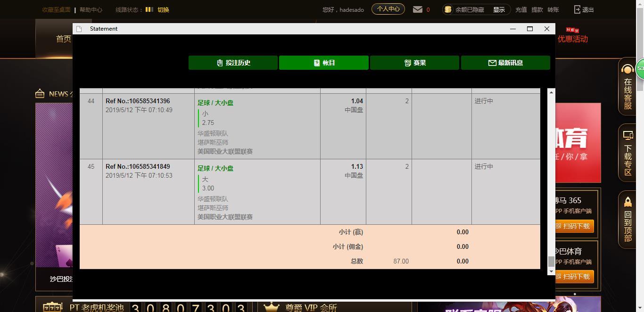Click 切换 line switch link
This screenshot has height=312, width=644.
pyautogui.click(x=163, y=9)
